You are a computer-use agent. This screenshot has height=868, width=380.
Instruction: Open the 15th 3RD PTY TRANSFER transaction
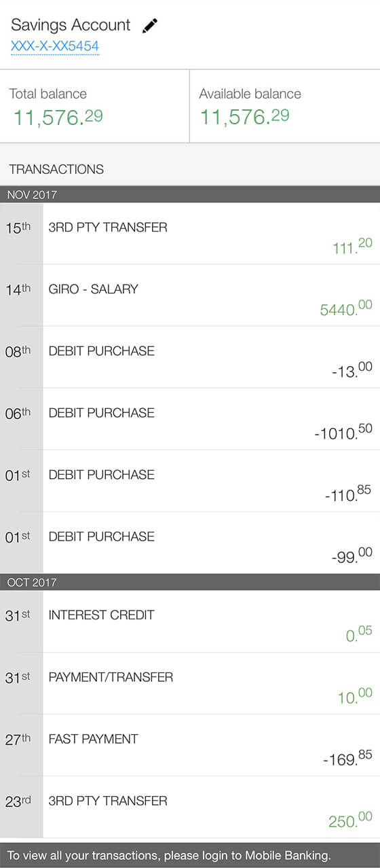click(x=190, y=234)
